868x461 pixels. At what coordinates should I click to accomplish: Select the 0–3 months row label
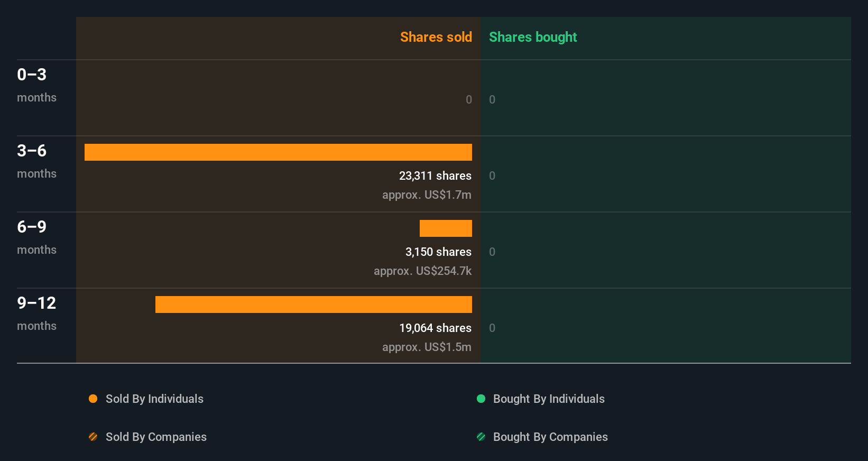coord(36,85)
